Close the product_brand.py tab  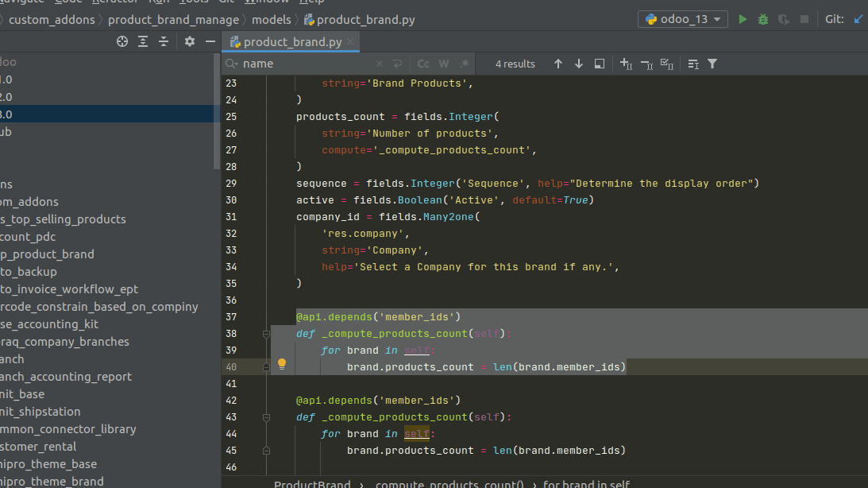point(350,41)
